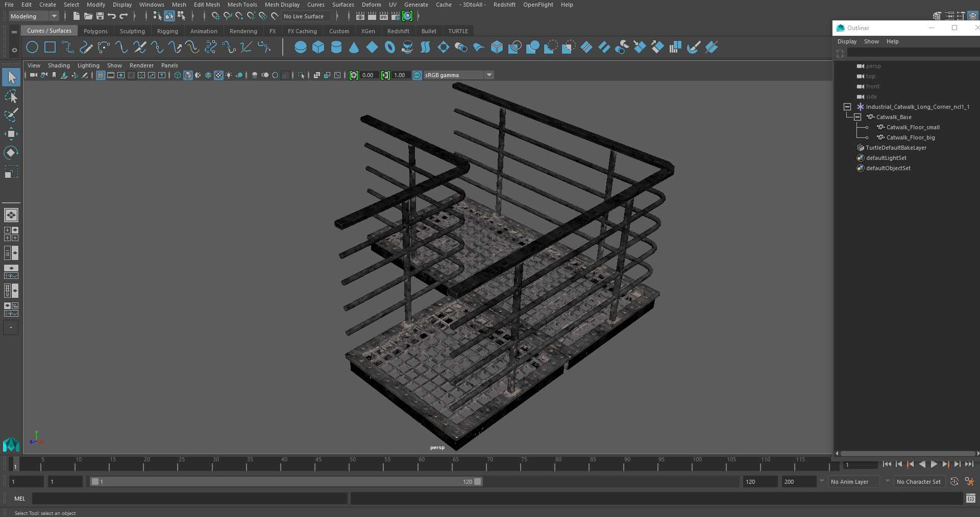
Task: Create a NURBS plane from shelf
Action: (x=372, y=48)
